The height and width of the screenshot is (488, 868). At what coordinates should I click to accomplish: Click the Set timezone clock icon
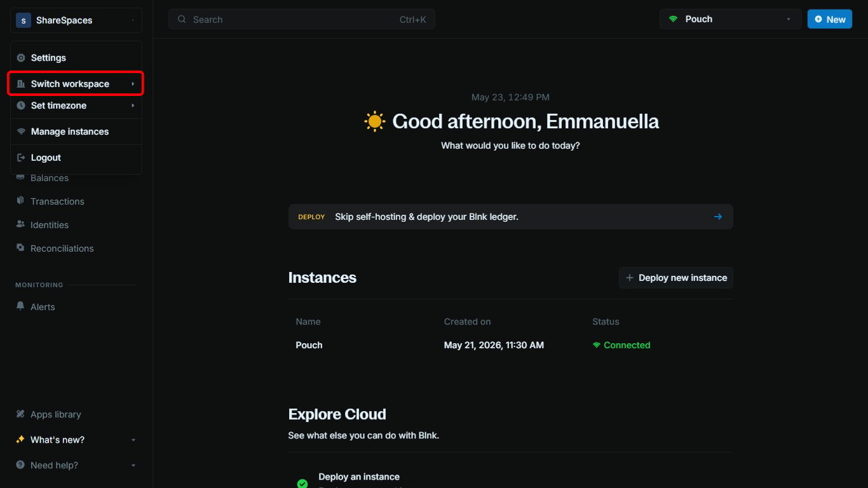(21, 105)
